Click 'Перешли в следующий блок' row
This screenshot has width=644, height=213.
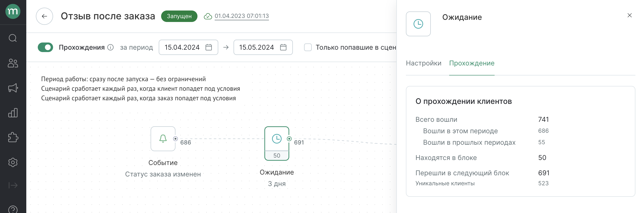click(482, 173)
